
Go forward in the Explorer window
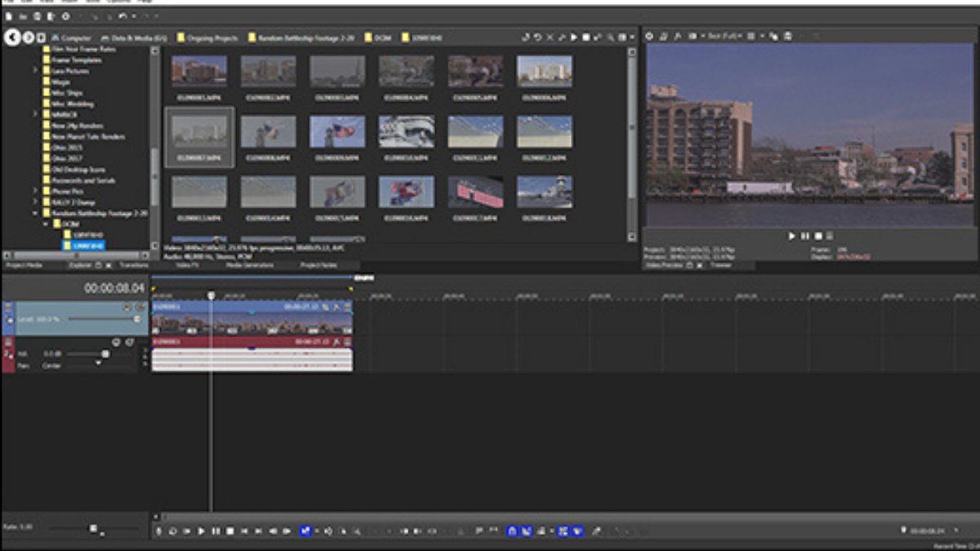(x=29, y=38)
